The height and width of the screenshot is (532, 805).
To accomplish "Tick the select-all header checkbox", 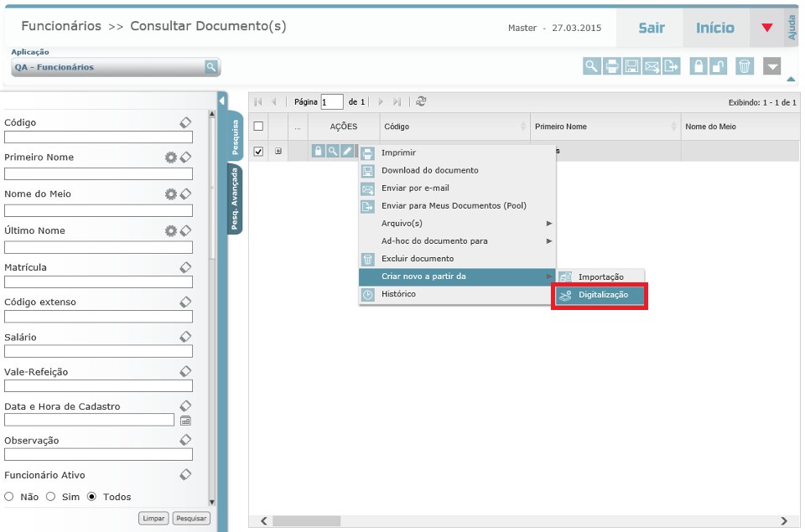I will (x=258, y=127).
